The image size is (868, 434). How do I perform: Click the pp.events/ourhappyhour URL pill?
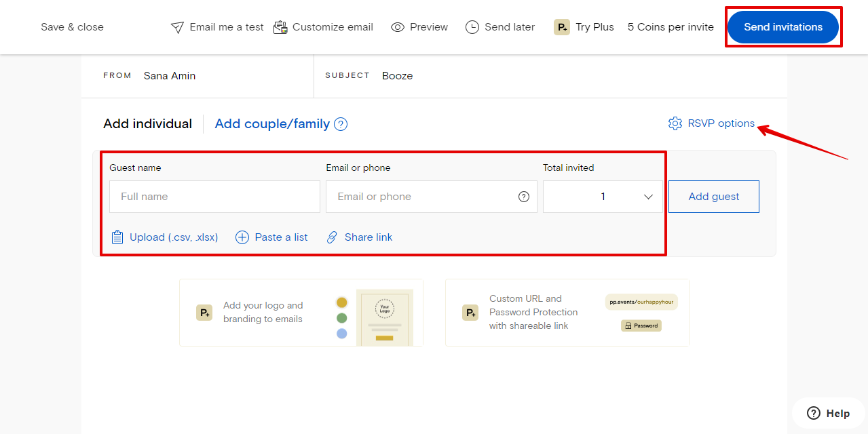pyautogui.click(x=641, y=302)
